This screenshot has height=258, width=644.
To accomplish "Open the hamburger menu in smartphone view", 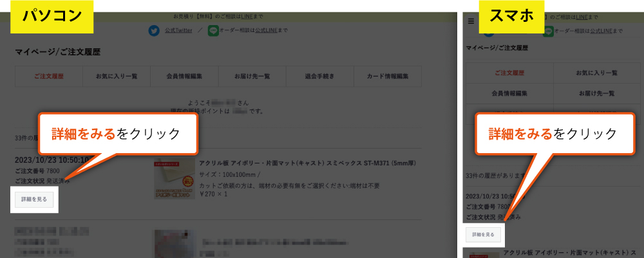I will [471, 21].
